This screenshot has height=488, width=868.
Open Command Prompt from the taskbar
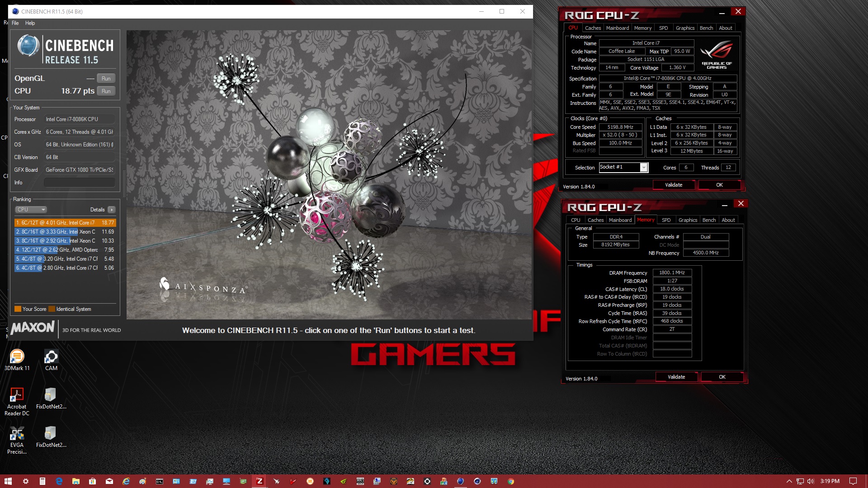tap(159, 481)
